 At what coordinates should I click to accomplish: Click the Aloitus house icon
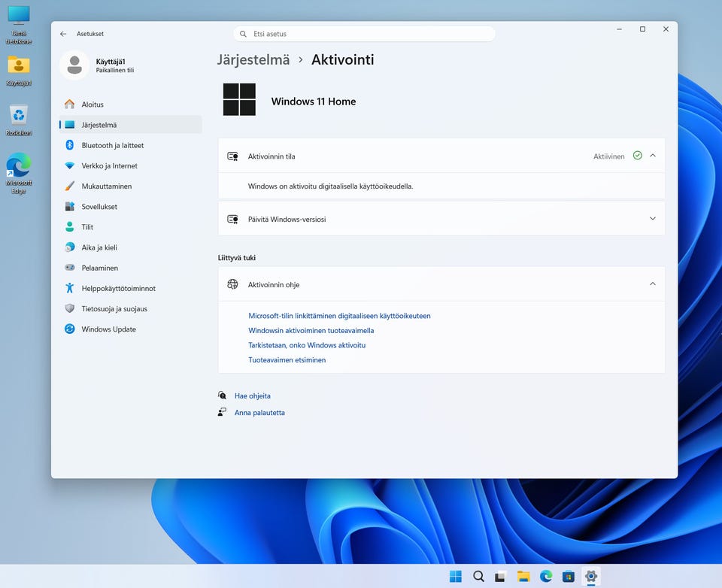[x=69, y=104]
